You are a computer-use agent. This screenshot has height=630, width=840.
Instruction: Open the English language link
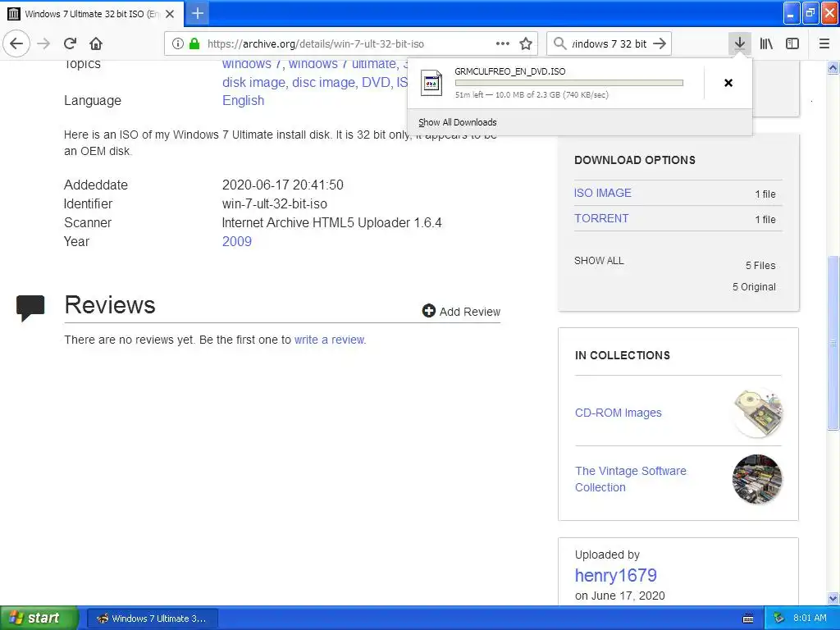click(243, 100)
